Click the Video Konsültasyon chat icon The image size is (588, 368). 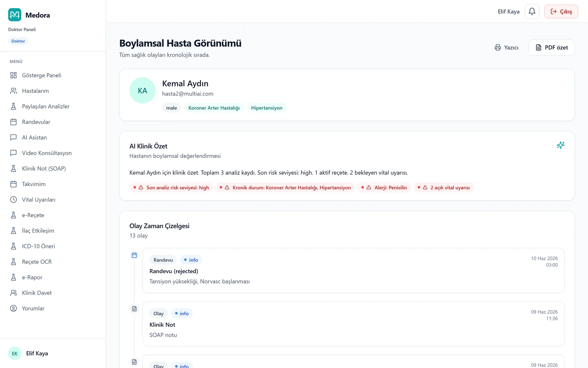pos(14,153)
